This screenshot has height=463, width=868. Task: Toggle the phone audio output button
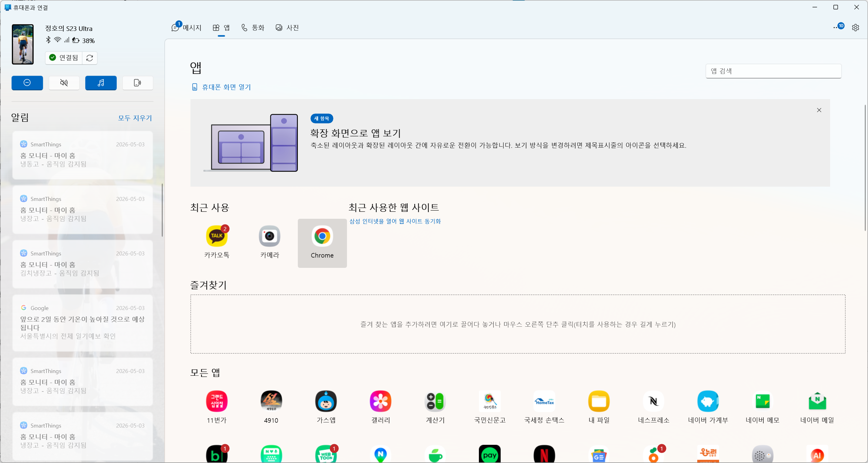(137, 83)
